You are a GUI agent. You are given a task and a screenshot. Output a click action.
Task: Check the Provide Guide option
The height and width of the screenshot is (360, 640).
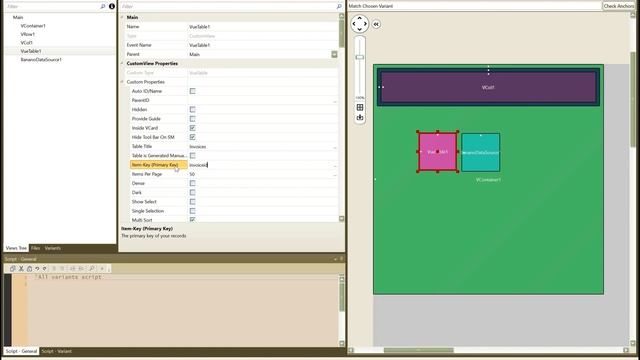click(x=193, y=119)
